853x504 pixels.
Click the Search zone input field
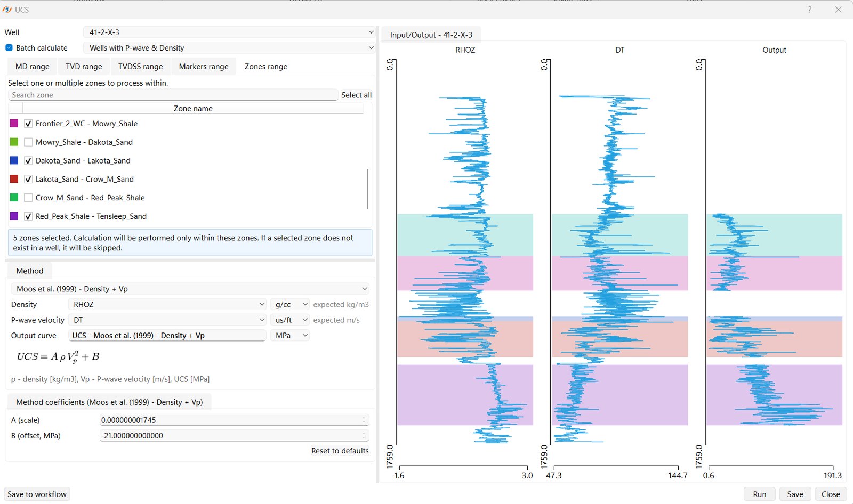pos(173,95)
